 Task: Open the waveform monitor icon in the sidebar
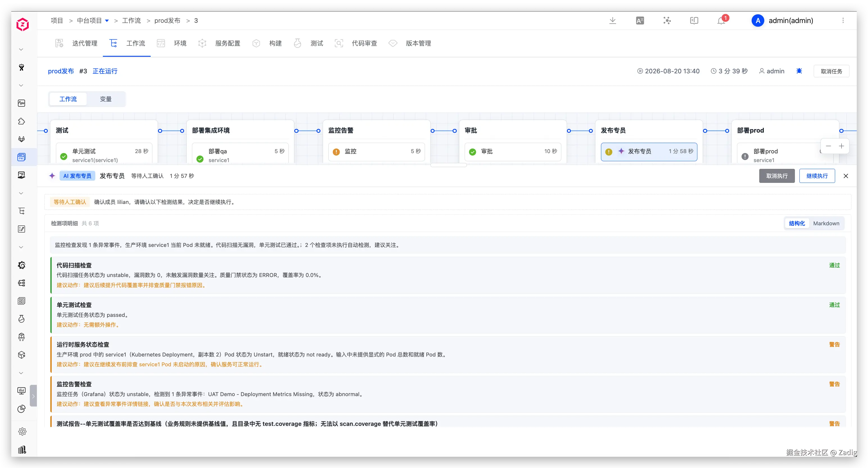pyautogui.click(x=22, y=103)
